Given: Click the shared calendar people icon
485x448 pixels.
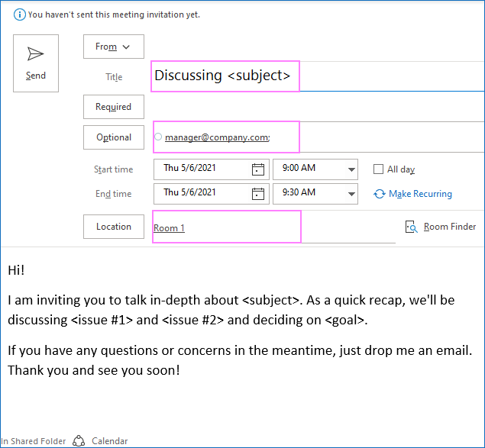Looking at the screenshot, I should click(79, 440).
